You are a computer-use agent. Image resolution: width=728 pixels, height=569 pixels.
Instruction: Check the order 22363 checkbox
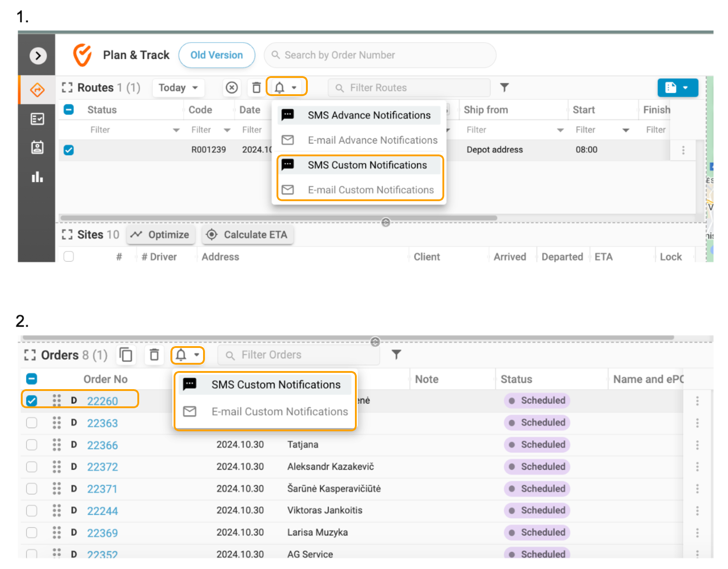click(32, 423)
